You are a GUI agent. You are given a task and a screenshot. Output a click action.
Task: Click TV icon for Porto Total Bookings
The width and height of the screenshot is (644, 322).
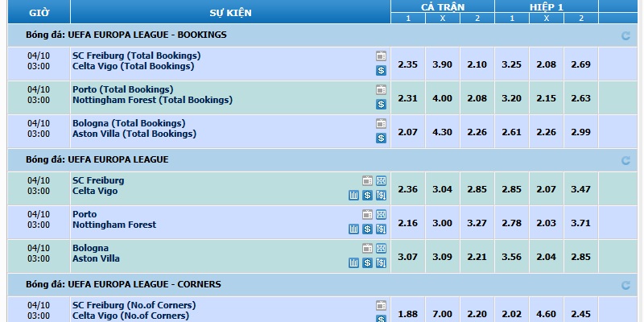coord(381,89)
